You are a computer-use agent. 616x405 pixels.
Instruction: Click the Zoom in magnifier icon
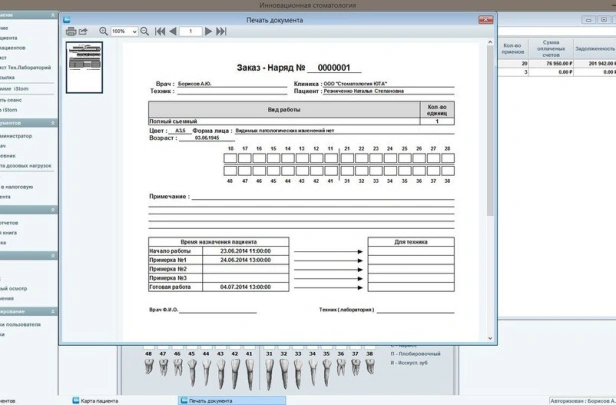104,32
